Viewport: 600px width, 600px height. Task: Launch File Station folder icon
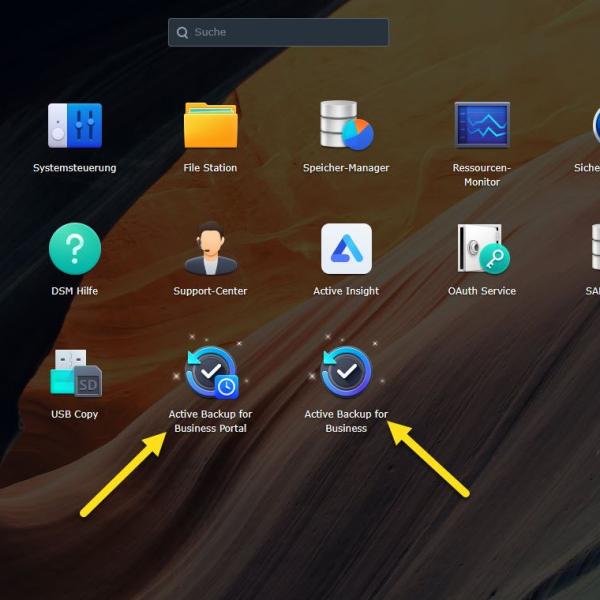(210, 126)
